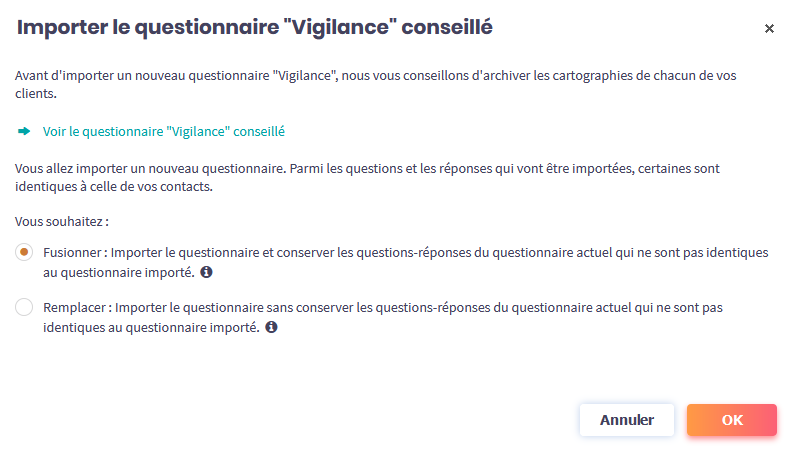This screenshot has width=789, height=451.
Task: Close the import questionnaire dialog
Action: pos(769,29)
